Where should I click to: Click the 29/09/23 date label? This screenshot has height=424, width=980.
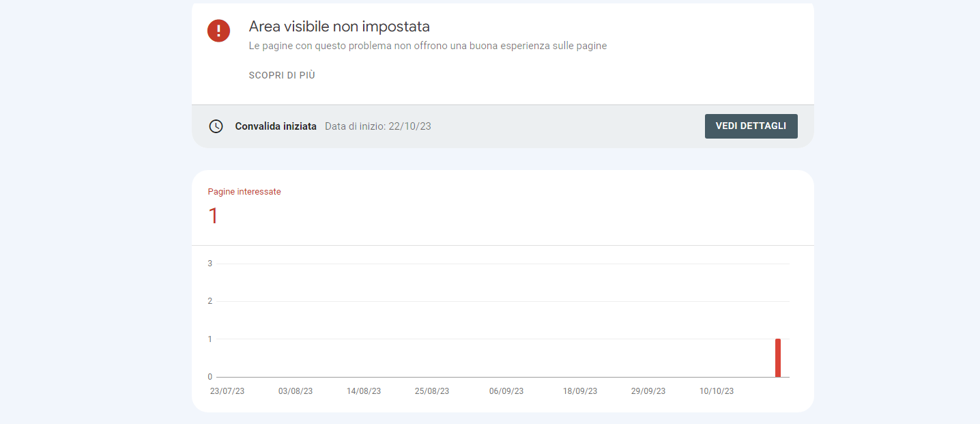(x=647, y=391)
